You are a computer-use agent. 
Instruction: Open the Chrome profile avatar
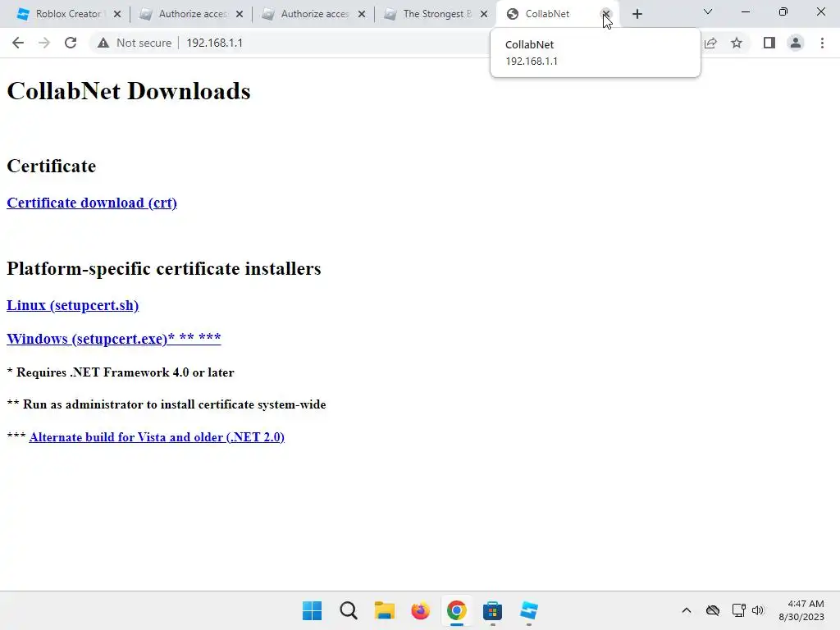click(x=796, y=43)
